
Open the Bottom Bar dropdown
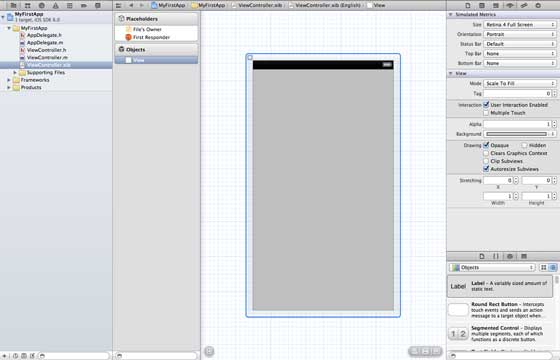(x=520, y=63)
